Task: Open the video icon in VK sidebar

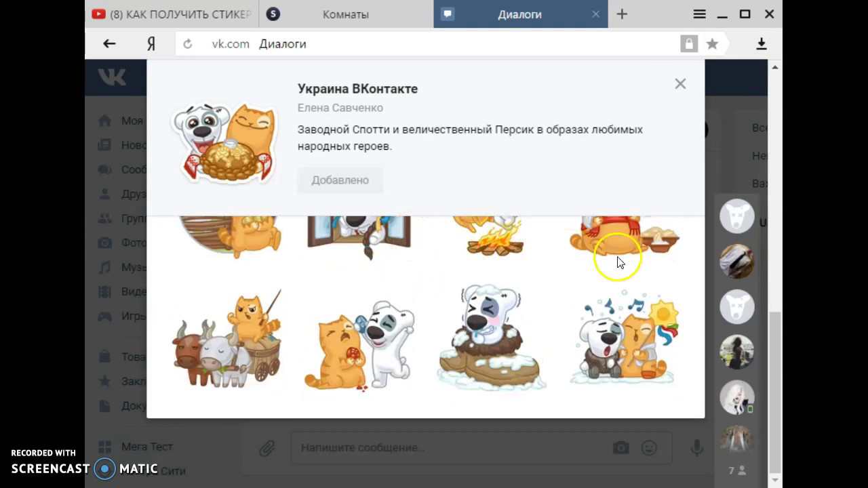Action: pyautogui.click(x=104, y=291)
